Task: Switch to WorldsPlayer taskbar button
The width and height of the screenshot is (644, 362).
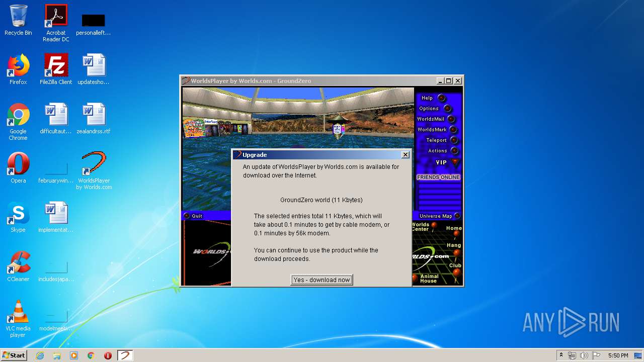Action: (x=125, y=355)
